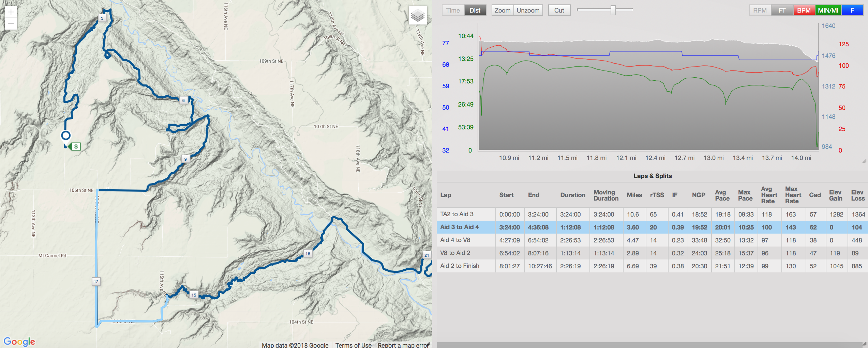The image size is (868, 348).
Task: Select mile marker 18 on the route
Action: (x=308, y=253)
